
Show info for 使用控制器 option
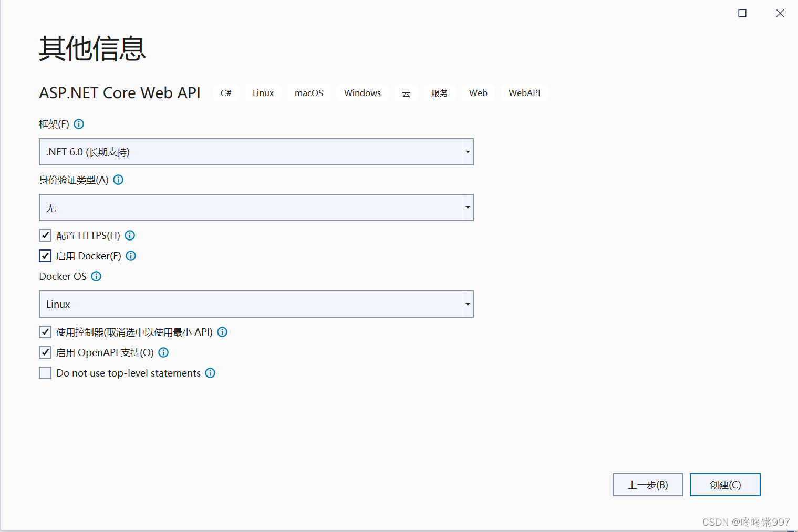(222, 332)
